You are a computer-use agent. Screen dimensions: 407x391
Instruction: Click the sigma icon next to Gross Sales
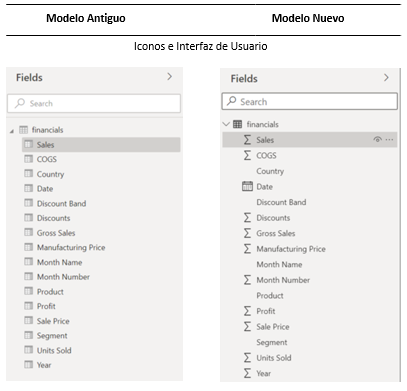[x=247, y=233]
